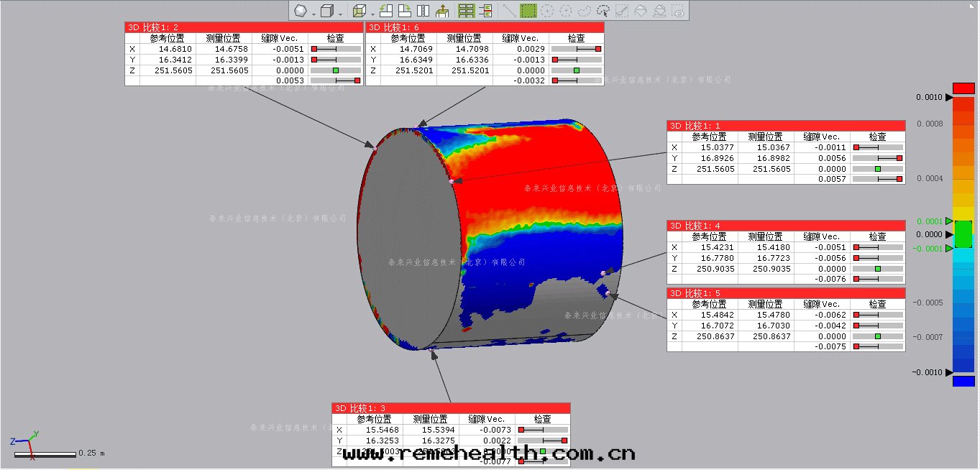Expand dropdown arrow next to wireframe box icon
Image resolution: width=980 pixels, height=470 pixels.
point(372,12)
